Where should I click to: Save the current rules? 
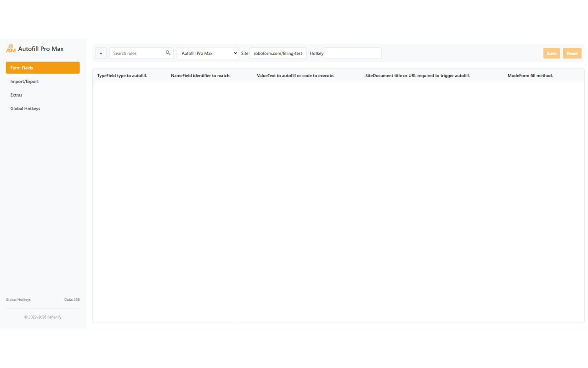(551, 53)
